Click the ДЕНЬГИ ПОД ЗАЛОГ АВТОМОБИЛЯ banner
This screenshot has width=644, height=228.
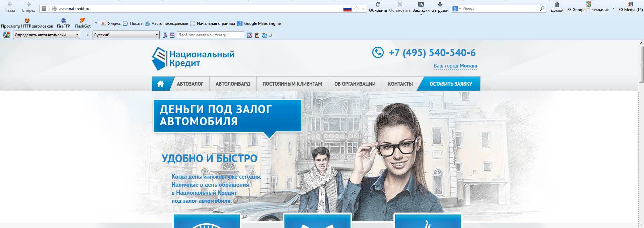click(227, 116)
